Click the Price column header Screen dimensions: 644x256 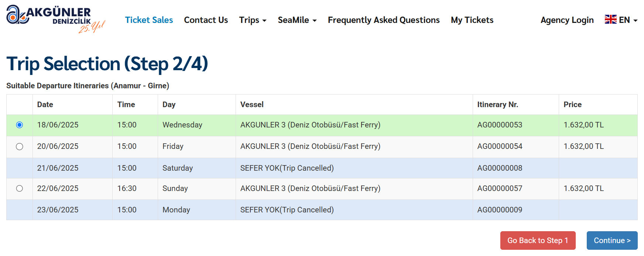pos(572,105)
